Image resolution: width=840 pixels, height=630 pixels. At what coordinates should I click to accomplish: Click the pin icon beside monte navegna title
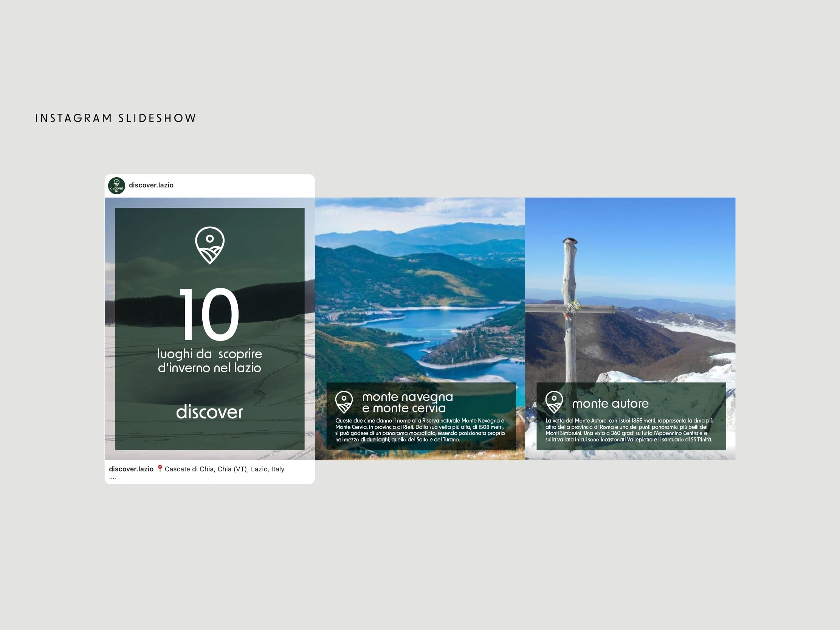(x=344, y=402)
